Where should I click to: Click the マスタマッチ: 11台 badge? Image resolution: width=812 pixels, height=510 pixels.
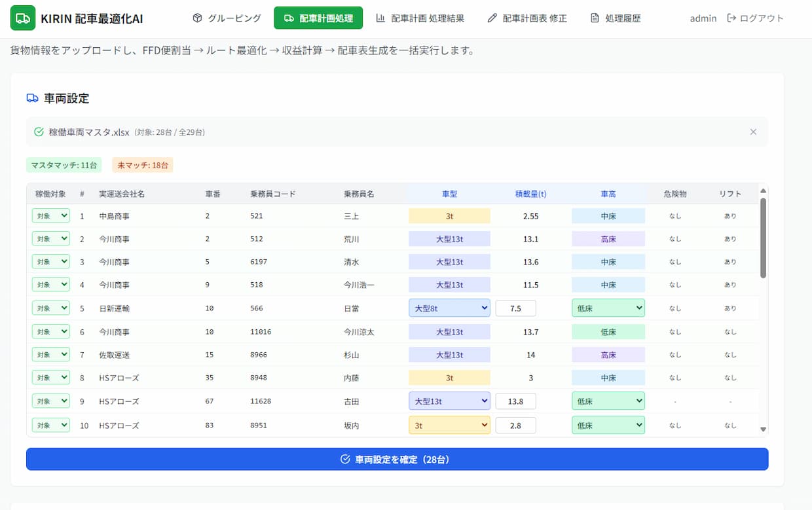click(x=64, y=165)
